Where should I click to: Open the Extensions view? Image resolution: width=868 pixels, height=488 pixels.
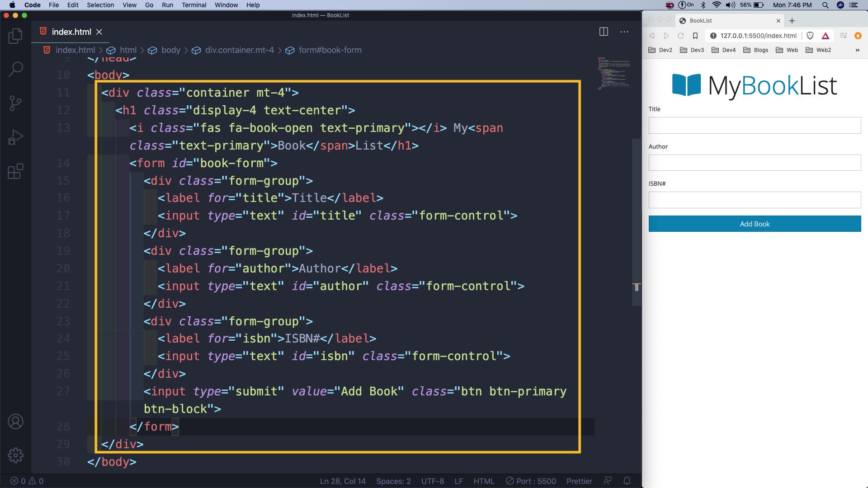pos(15,171)
